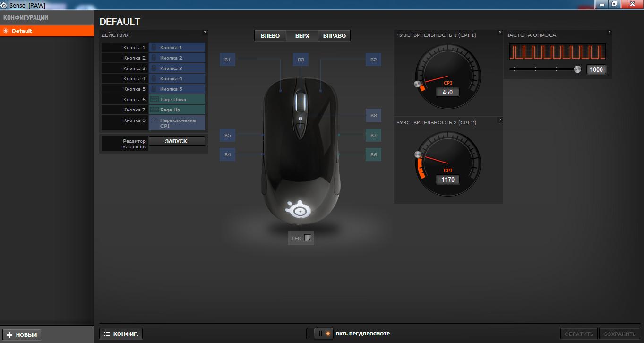Image resolution: width=644 pixels, height=343 pixels.
Task: Select the B6 side button marker
Action: (x=374, y=154)
